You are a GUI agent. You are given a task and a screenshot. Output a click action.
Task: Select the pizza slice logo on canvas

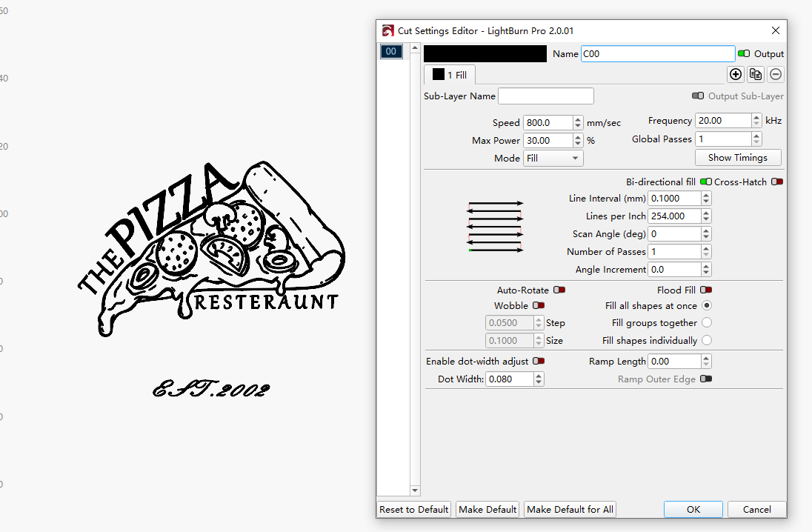click(212, 249)
